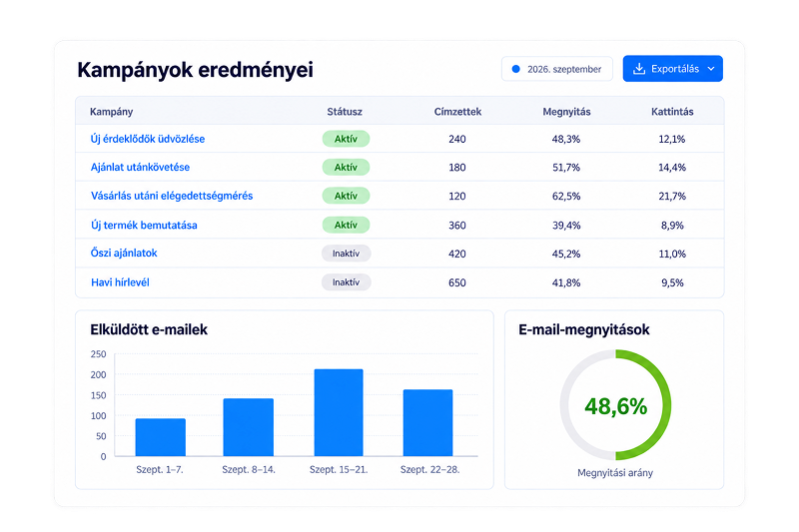Click the Kampányok eredményei heading

coord(195,70)
